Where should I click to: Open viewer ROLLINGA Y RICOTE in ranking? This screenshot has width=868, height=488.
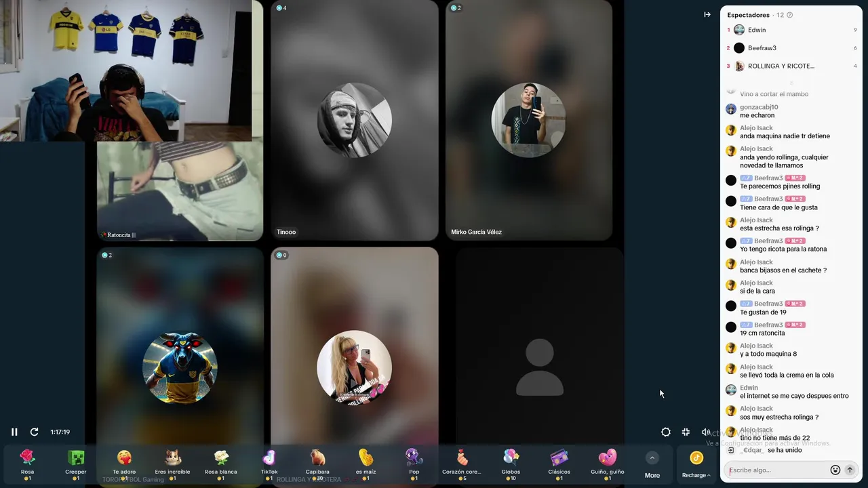(791, 66)
